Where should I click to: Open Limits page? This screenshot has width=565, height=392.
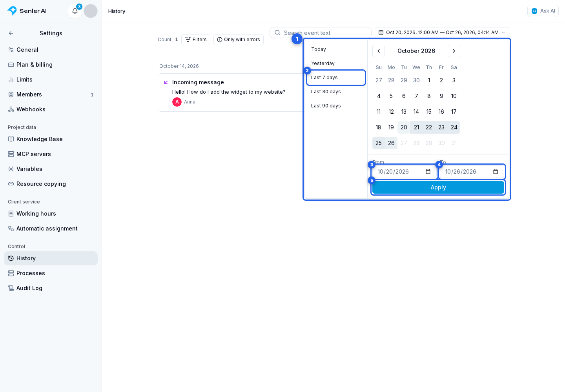[51, 80]
